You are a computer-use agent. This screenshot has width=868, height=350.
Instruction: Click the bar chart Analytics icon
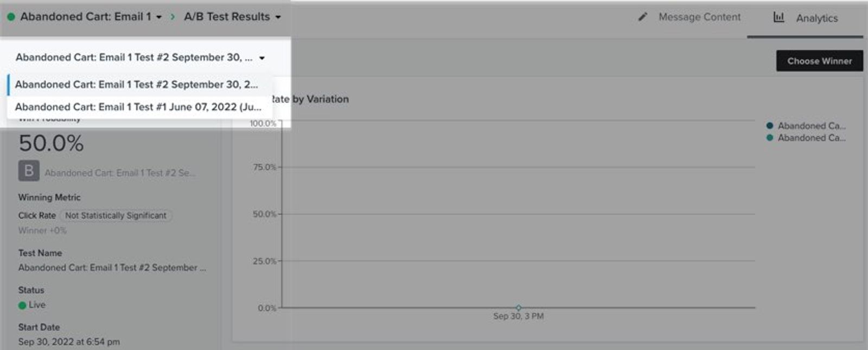(778, 17)
